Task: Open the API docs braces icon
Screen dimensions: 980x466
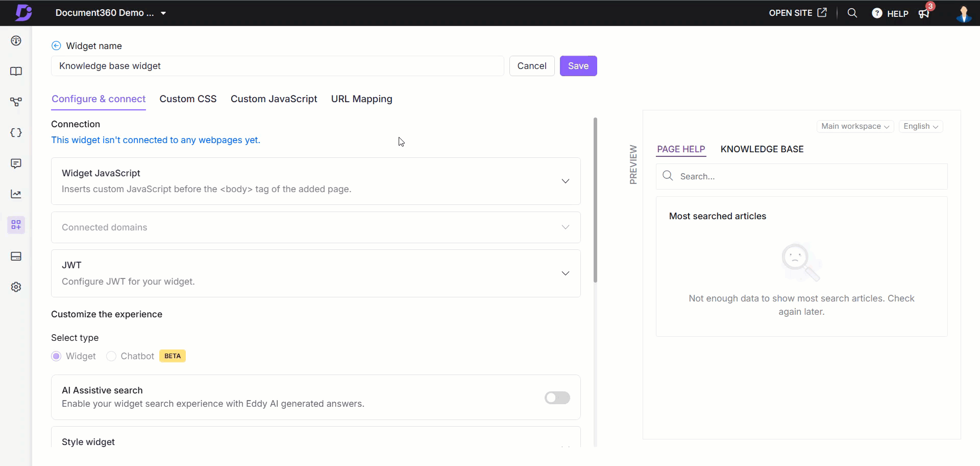Action: point(16,133)
